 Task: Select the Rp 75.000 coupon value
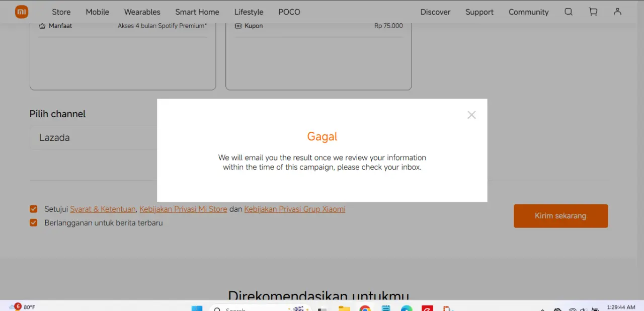(388, 26)
